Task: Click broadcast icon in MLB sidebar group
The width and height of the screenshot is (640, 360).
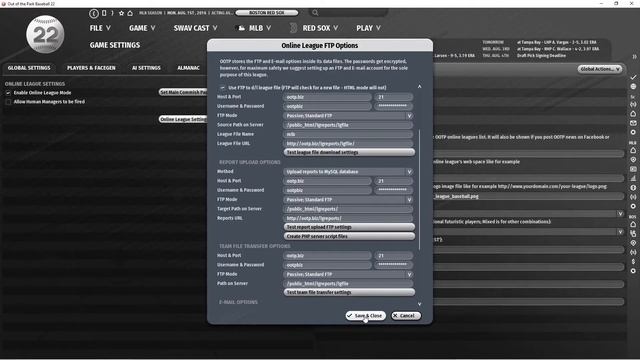Action: (x=633, y=197)
